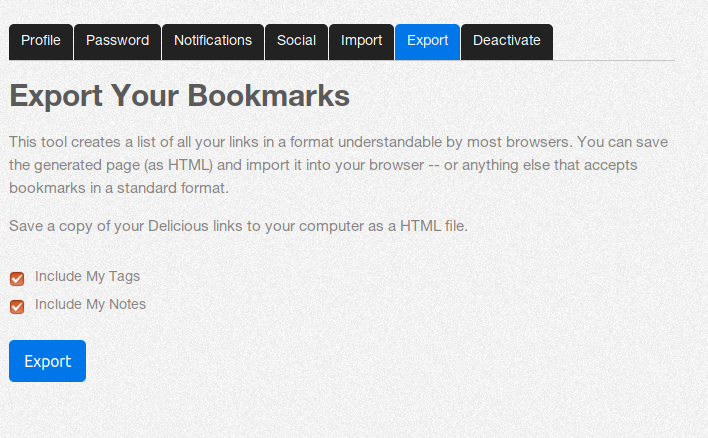Viewport: 708px width, 438px height.
Task: Click 'HTML file' at the sentence end
Action: click(433, 226)
